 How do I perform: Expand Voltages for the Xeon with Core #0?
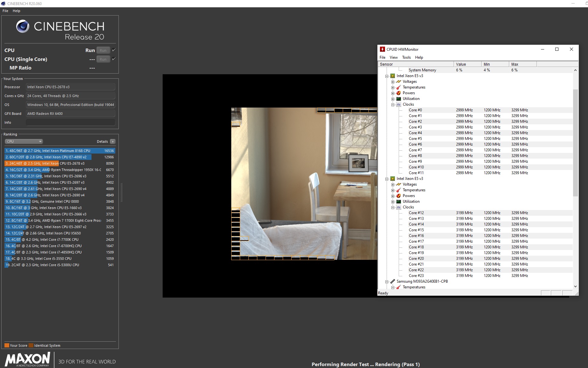pyautogui.click(x=393, y=82)
